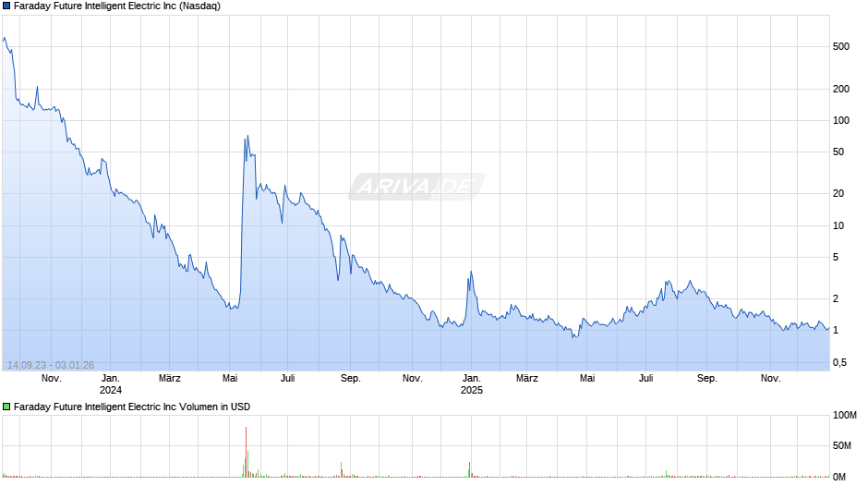Click the red volume spike around Jan. 2025
Viewport: 868px width, 486px height.
click(469, 469)
